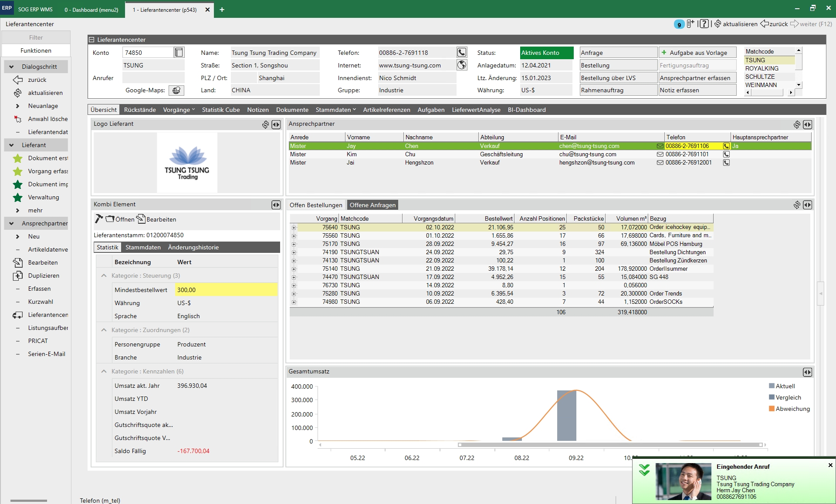Collapse the Lieferantencenter header panel
Viewport: 836px width, 504px height.
92,40
